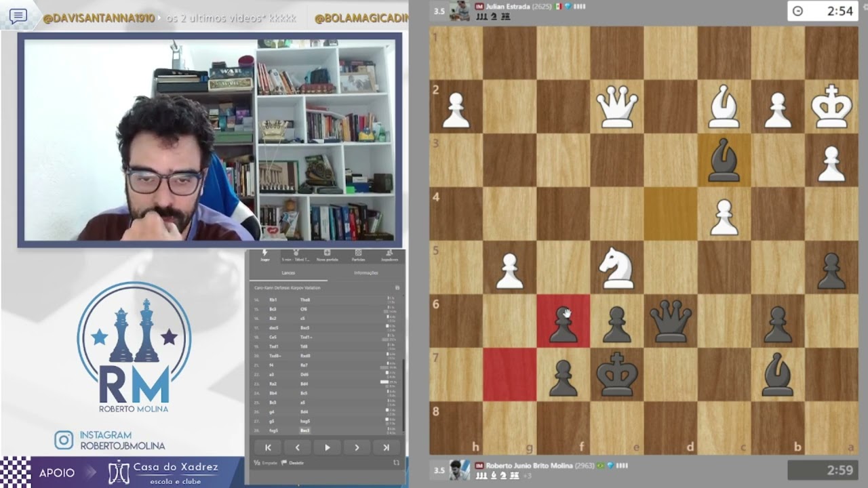Click the move list scrollbar
868x488 pixels.
coord(403,396)
